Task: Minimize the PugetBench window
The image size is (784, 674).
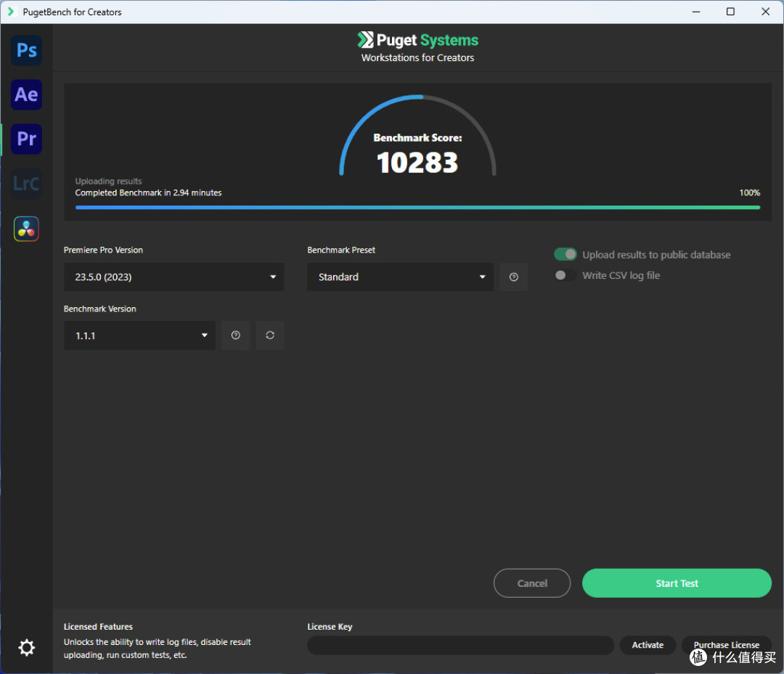Action: (695, 12)
